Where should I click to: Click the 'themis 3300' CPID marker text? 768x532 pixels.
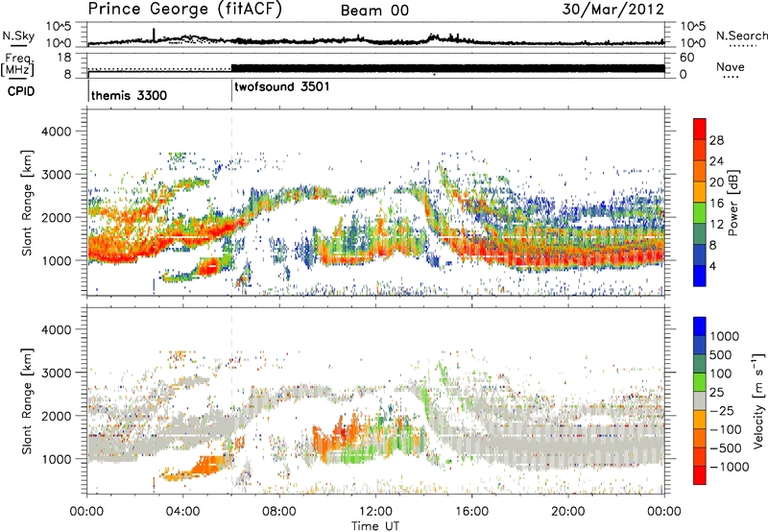pos(129,95)
